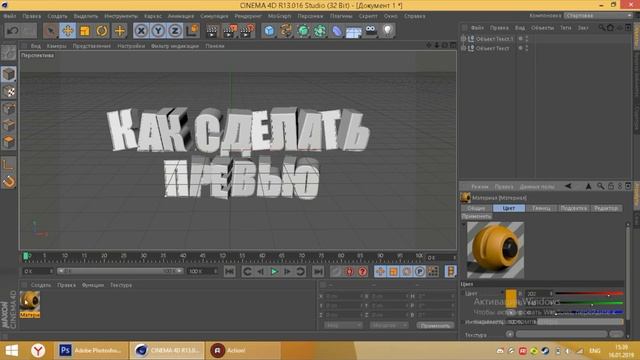Open the MoGraph menu
The width and height of the screenshot is (640, 360).
(x=279, y=16)
